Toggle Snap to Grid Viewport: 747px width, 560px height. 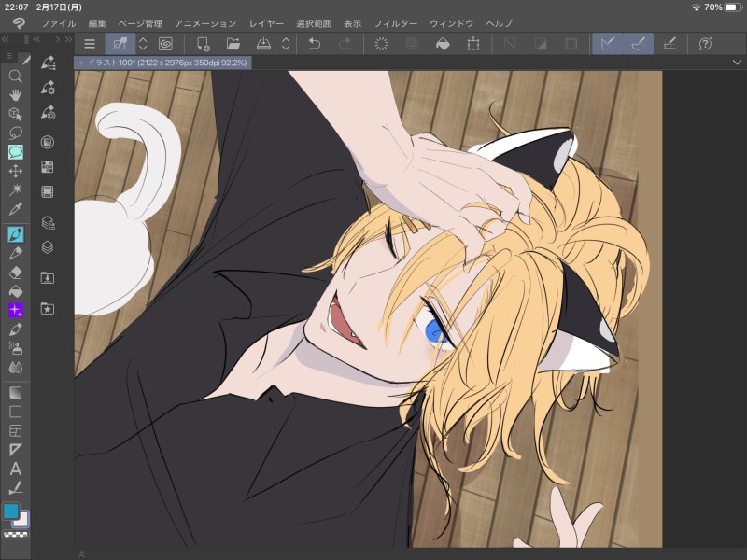[669, 44]
